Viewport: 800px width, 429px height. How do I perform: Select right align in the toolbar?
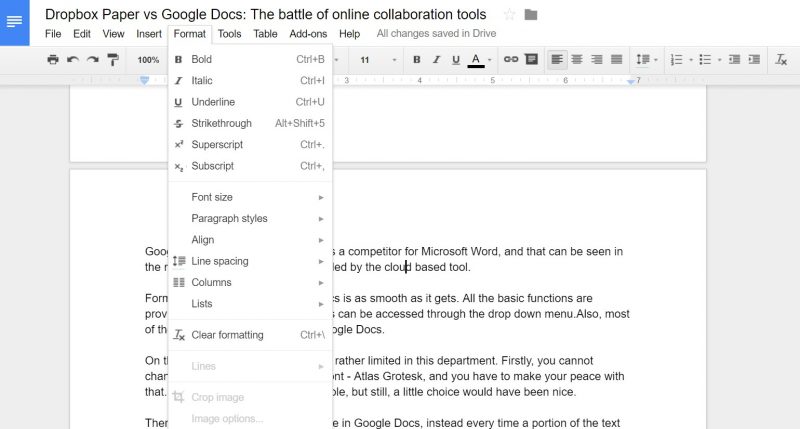[597, 60]
